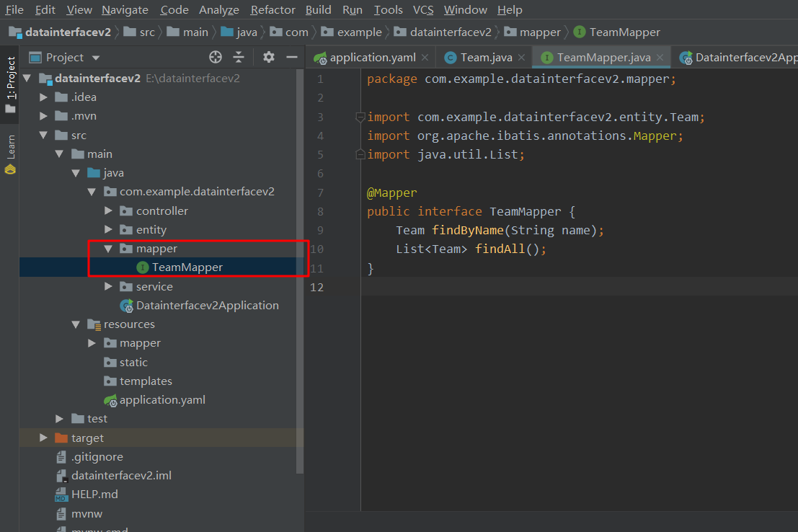798x532 pixels.
Task: Open Project panel settings gear
Action: [x=268, y=57]
